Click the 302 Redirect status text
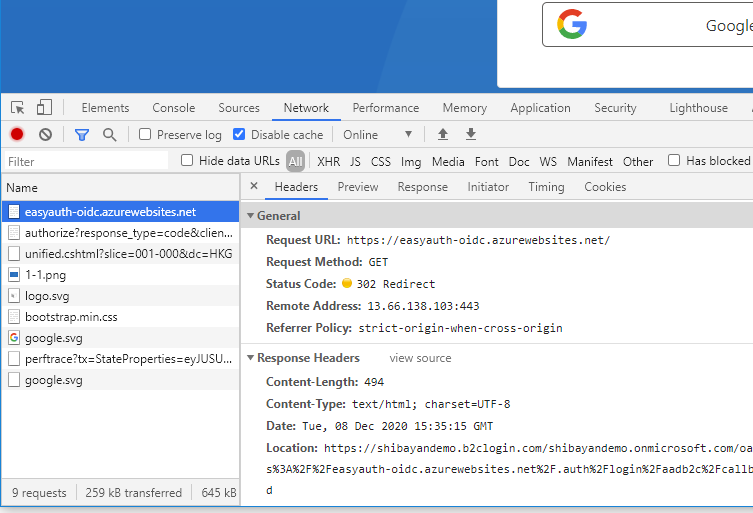This screenshot has height=513, width=753. (395, 284)
